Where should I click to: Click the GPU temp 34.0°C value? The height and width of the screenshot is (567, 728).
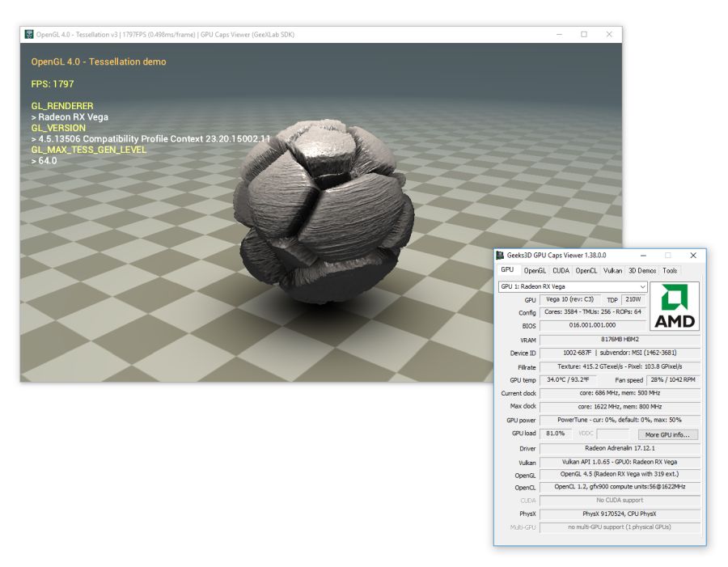568,380
